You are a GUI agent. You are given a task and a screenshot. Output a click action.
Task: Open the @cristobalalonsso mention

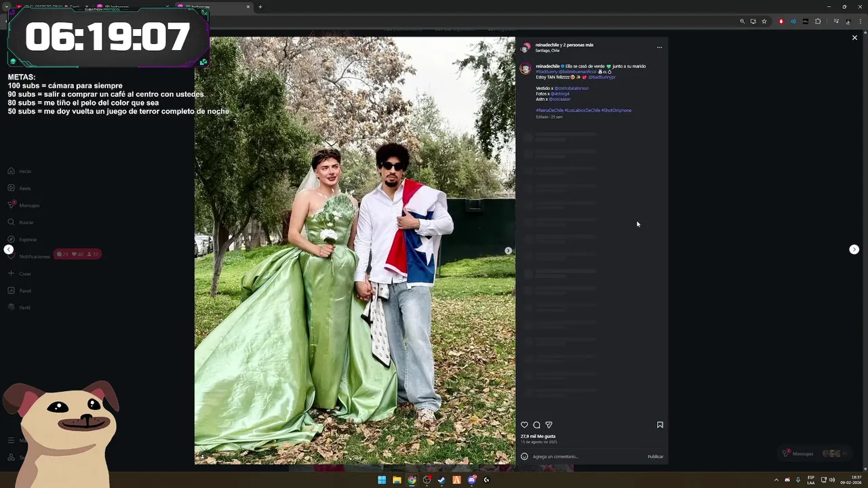point(571,88)
